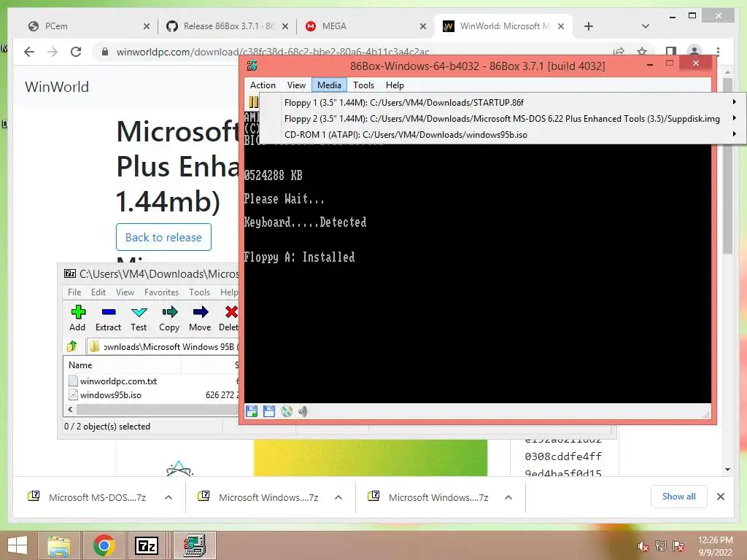
Task: Switch to Release 86Box 3.7.1 tab
Action: pyautogui.click(x=228, y=26)
